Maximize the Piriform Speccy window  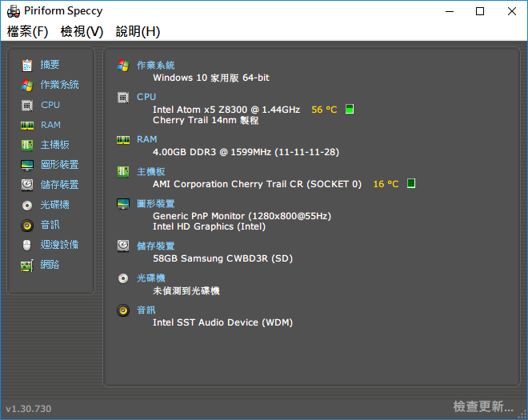480,11
